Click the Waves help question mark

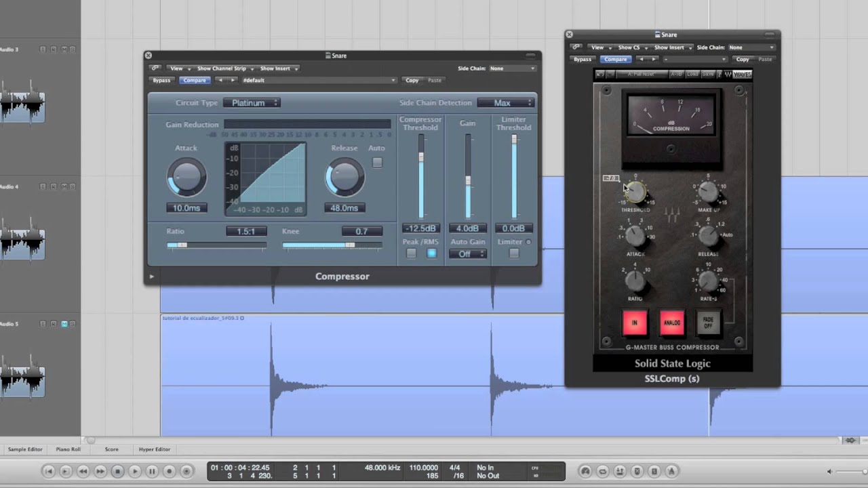pos(719,74)
